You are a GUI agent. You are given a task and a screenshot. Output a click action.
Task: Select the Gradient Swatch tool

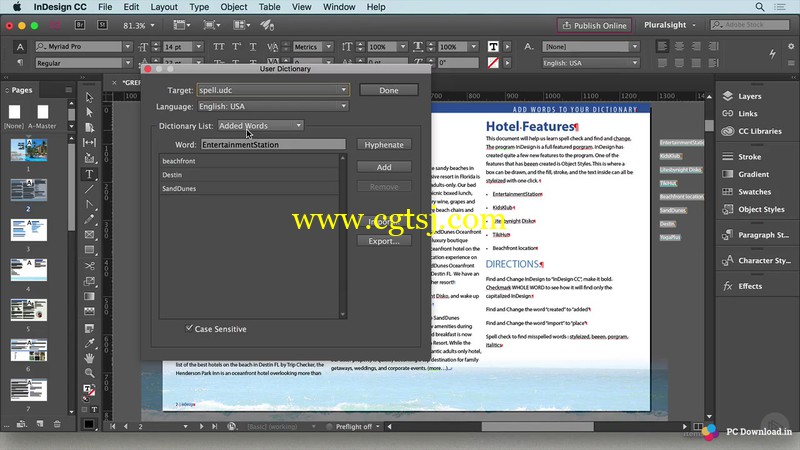click(x=89, y=296)
